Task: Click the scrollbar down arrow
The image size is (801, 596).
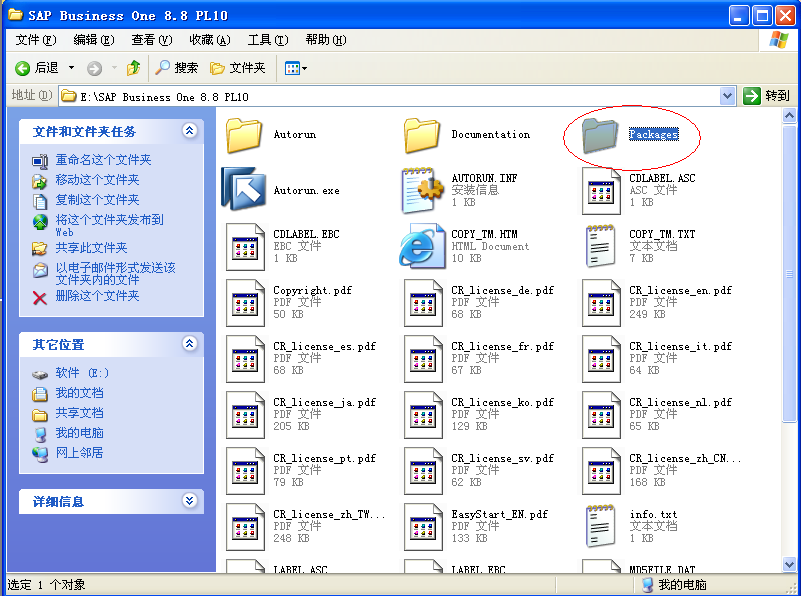Action: [789, 564]
